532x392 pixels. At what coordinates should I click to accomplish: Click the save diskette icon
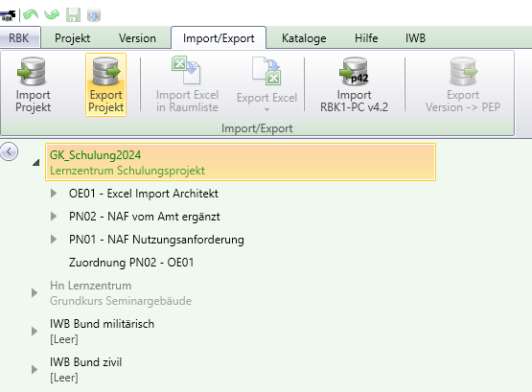click(73, 15)
